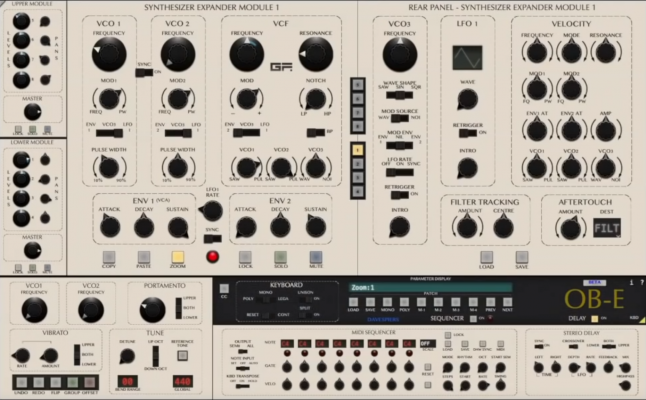Click the patch POLY button
The width and height of the screenshot is (646, 400).
click(405, 302)
